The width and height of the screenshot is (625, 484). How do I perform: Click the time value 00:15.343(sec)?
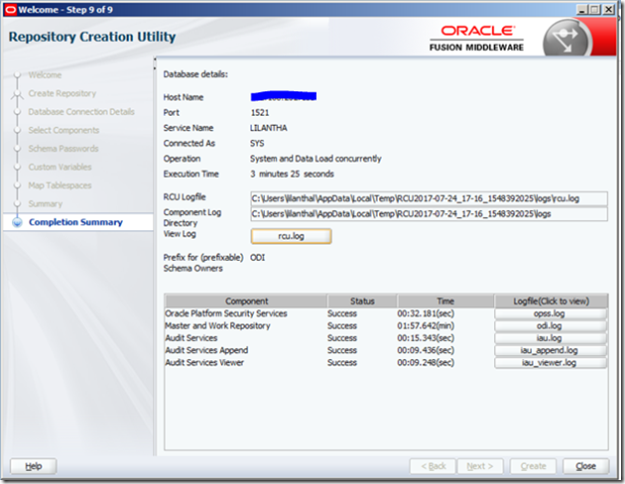tap(426, 338)
